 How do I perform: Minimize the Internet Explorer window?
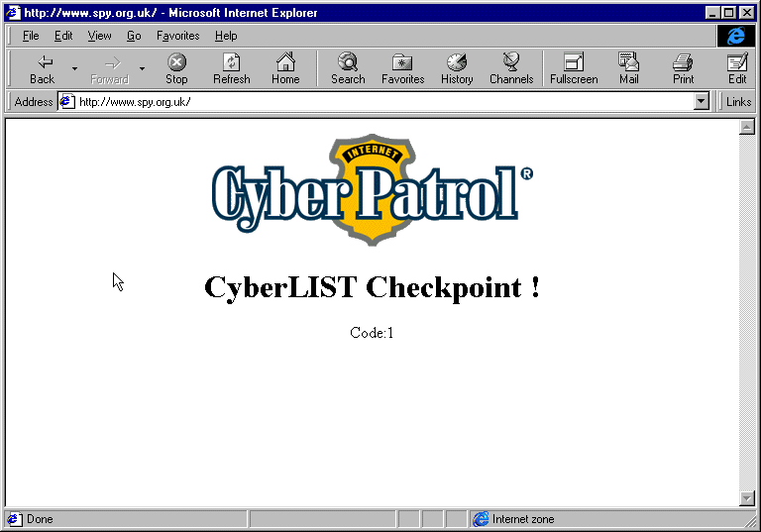(x=712, y=13)
